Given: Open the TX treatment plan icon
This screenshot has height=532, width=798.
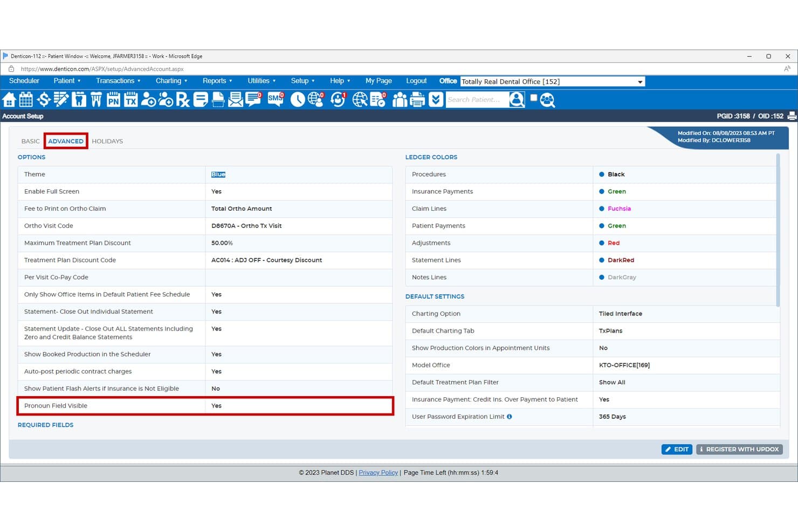Looking at the screenshot, I should coord(131,100).
